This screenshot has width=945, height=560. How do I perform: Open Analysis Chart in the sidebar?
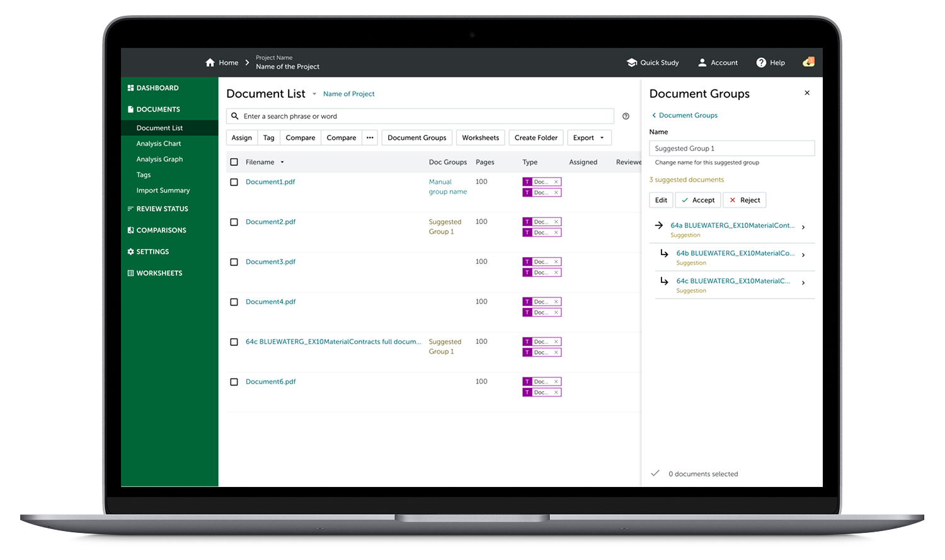tap(159, 144)
